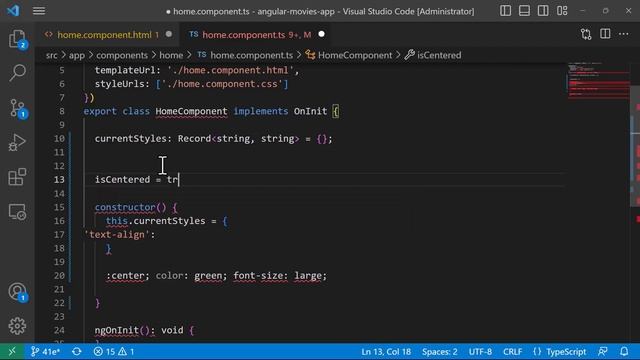Viewport: 640px width, 360px height.
Task: Click line number 16 in gutter
Action: 59,221
